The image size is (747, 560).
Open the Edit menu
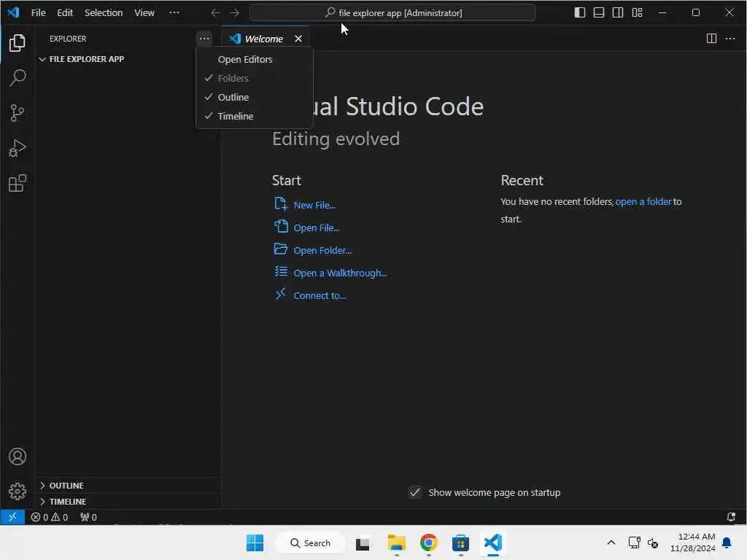coord(65,13)
